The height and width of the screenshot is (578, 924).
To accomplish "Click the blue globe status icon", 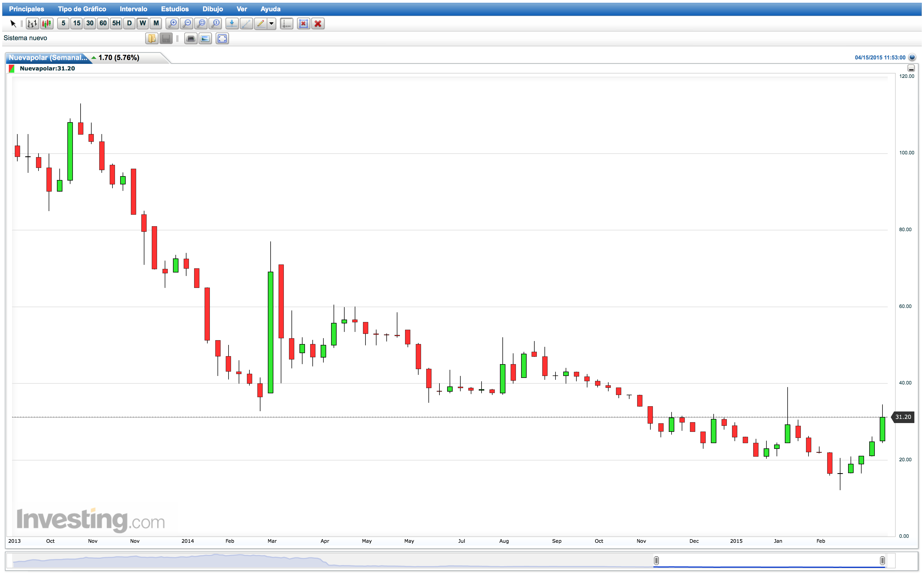I will 912,57.
